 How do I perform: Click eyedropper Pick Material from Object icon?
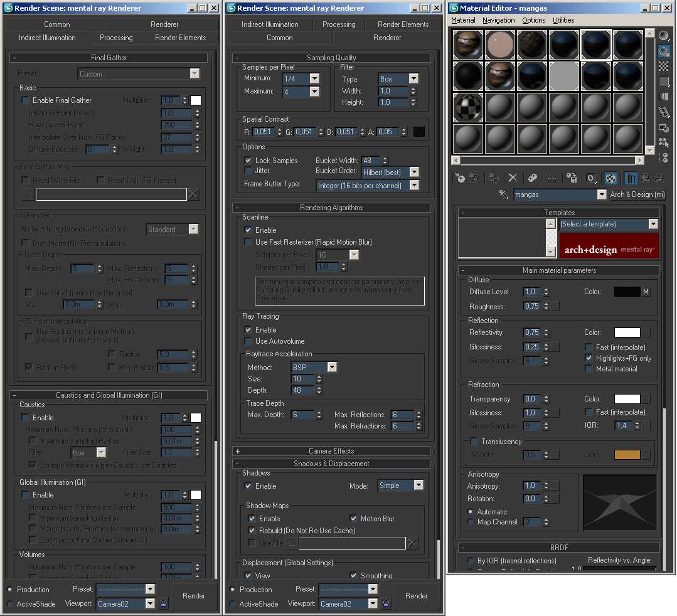tap(503, 194)
